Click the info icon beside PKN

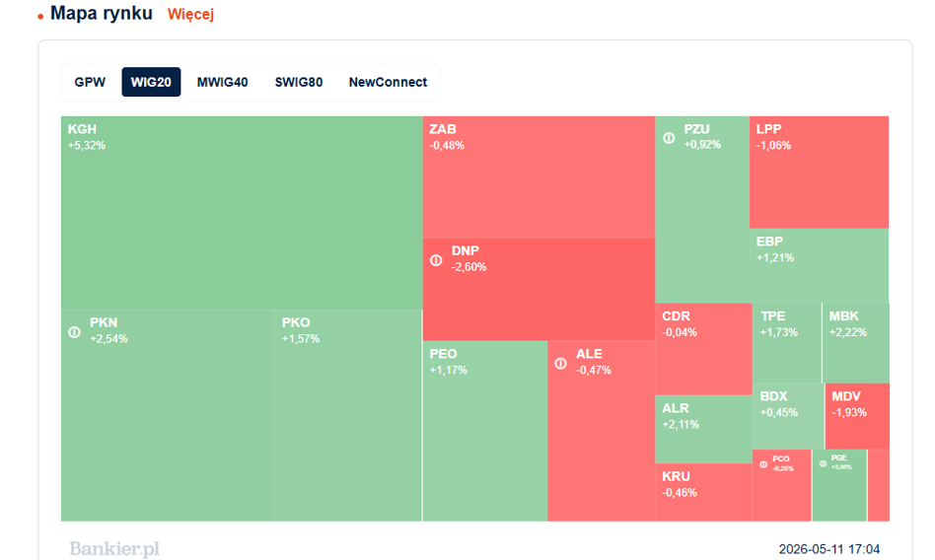(x=74, y=332)
